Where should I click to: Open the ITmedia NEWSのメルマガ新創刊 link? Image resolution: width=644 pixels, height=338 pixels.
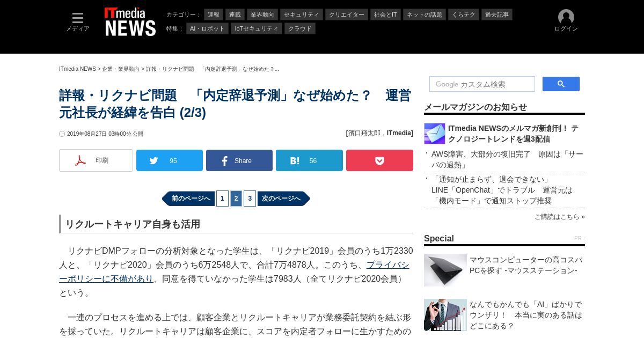pyautogui.click(x=513, y=134)
